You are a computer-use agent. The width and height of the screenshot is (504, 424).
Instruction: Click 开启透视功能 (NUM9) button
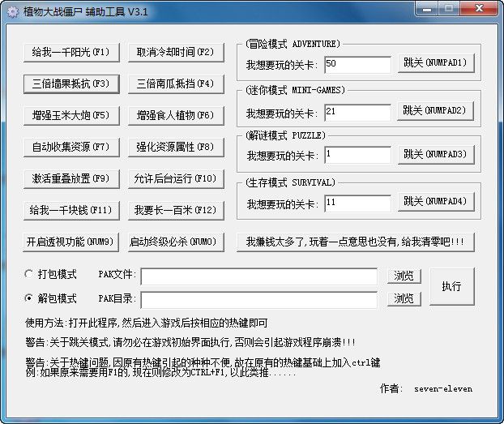[x=70, y=242]
